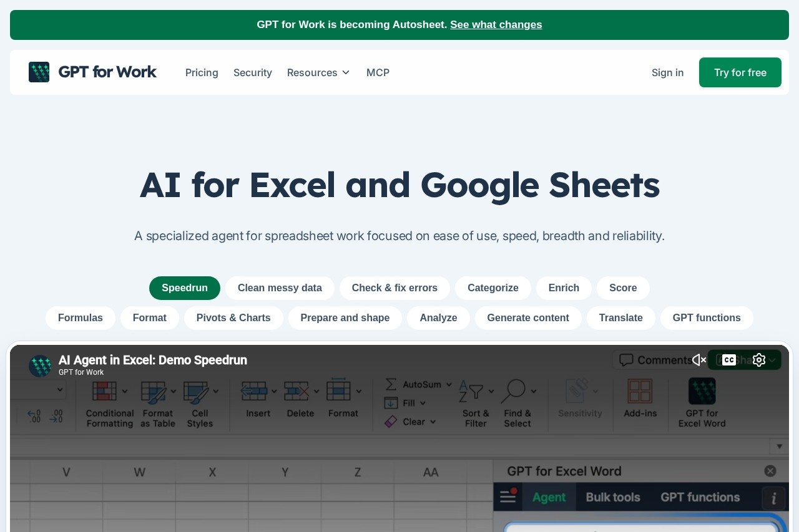Select the 'Check & fix errors' tab

click(x=395, y=288)
